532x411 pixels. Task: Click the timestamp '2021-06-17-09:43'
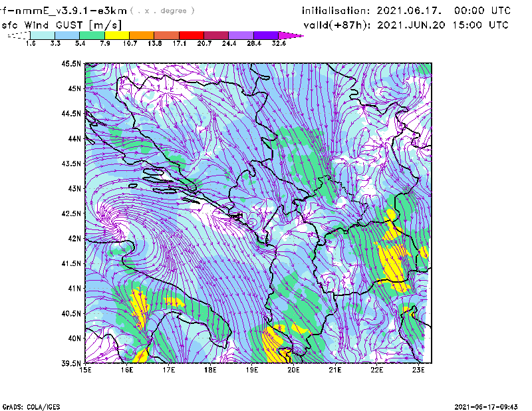[486, 407]
